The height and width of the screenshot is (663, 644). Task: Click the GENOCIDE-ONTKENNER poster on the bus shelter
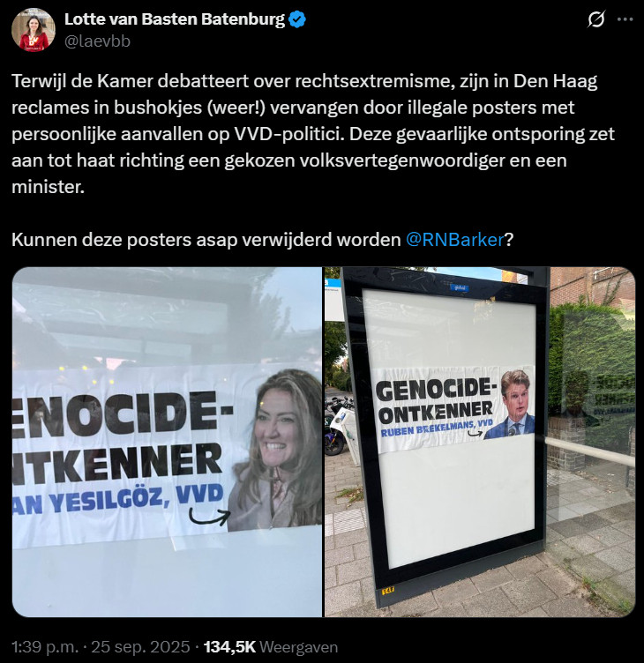(454, 407)
